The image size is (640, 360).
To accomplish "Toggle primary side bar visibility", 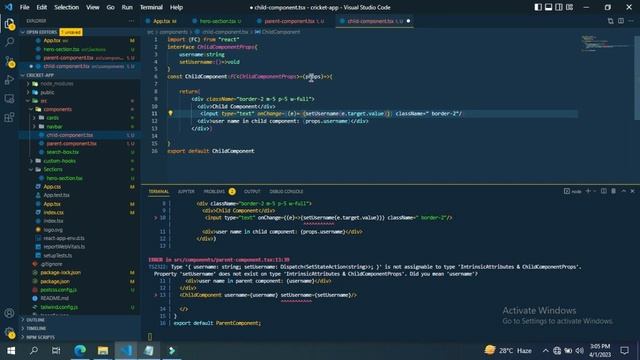I will point(538,7).
